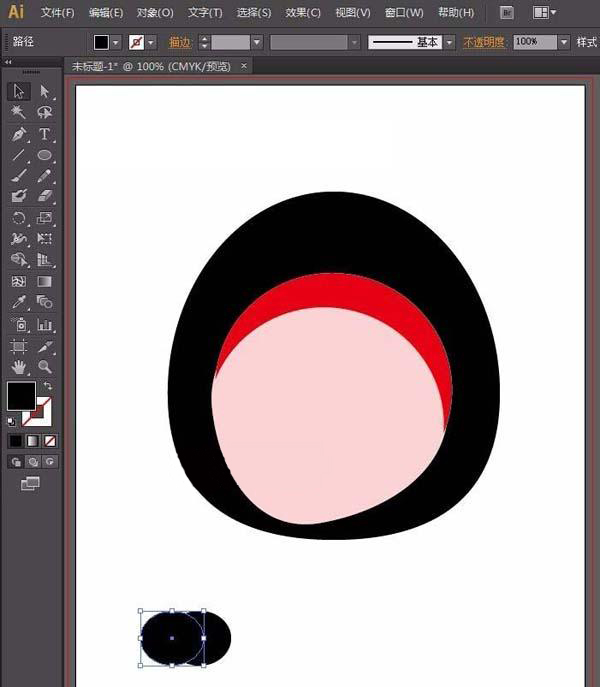Screen dimensions: 600x687
Task: Select the Pen tool
Action: click(18, 134)
